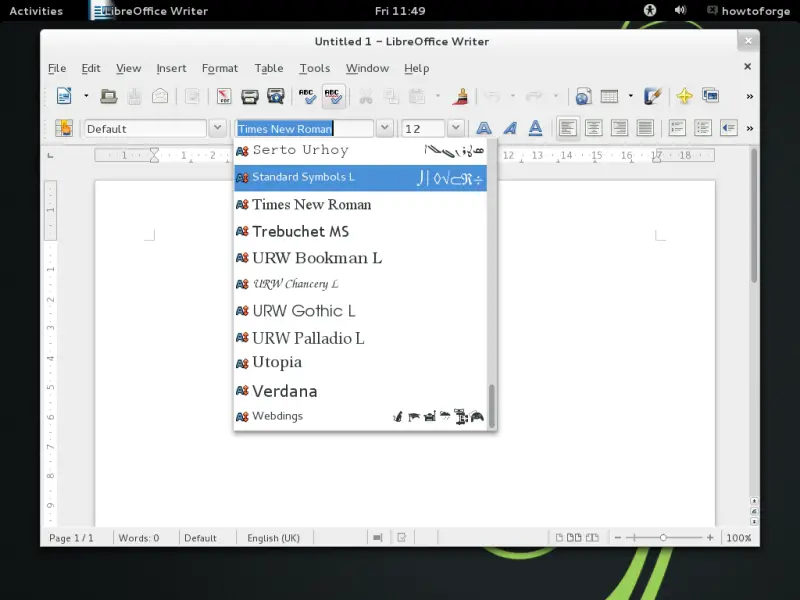The image size is (800, 600).
Task: Click Show Draw Functions icon
Action: (x=653, y=96)
